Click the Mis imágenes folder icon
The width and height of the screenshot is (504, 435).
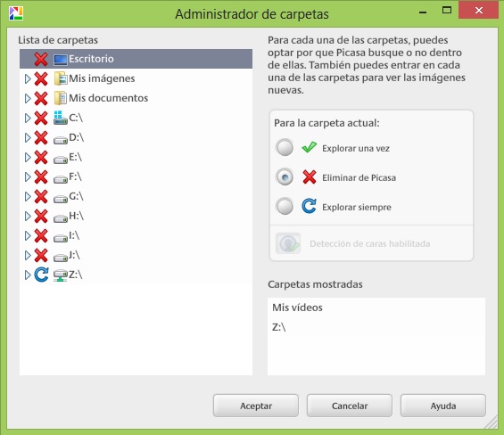(x=60, y=78)
